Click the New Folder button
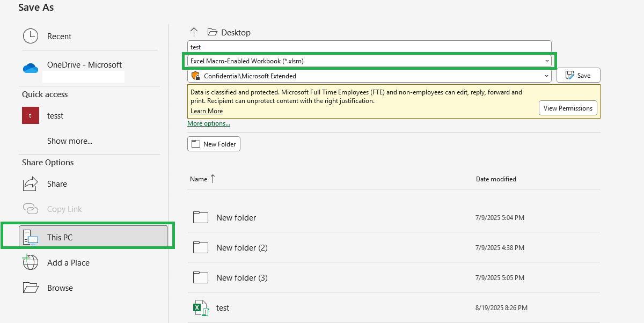This screenshot has width=644, height=323. (214, 144)
